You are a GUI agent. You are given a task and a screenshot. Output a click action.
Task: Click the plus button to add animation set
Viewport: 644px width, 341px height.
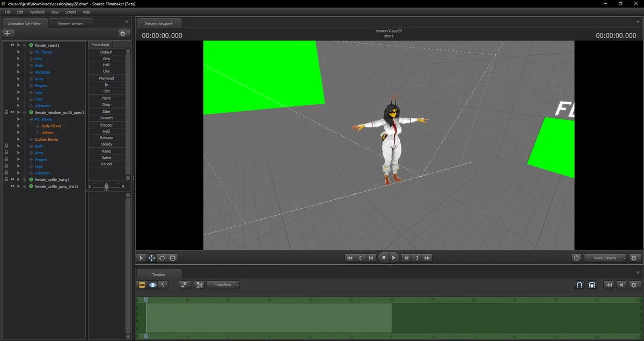[9, 33]
